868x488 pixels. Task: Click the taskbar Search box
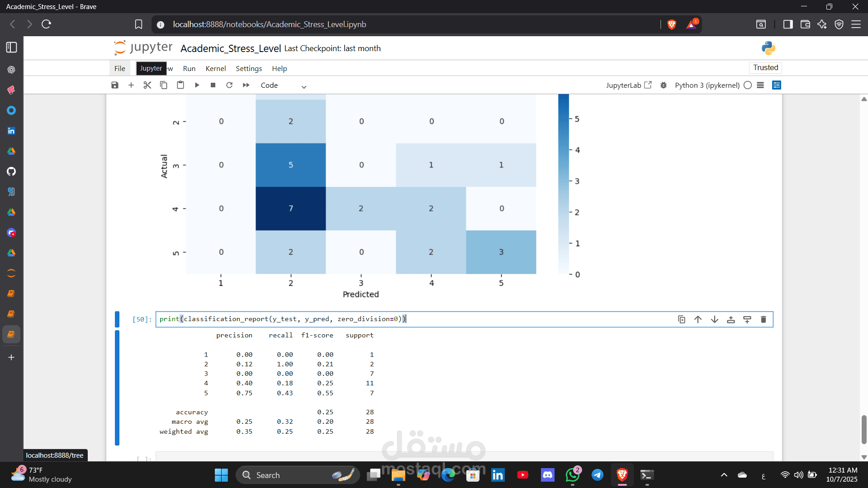pyautogui.click(x=298, y=475)
